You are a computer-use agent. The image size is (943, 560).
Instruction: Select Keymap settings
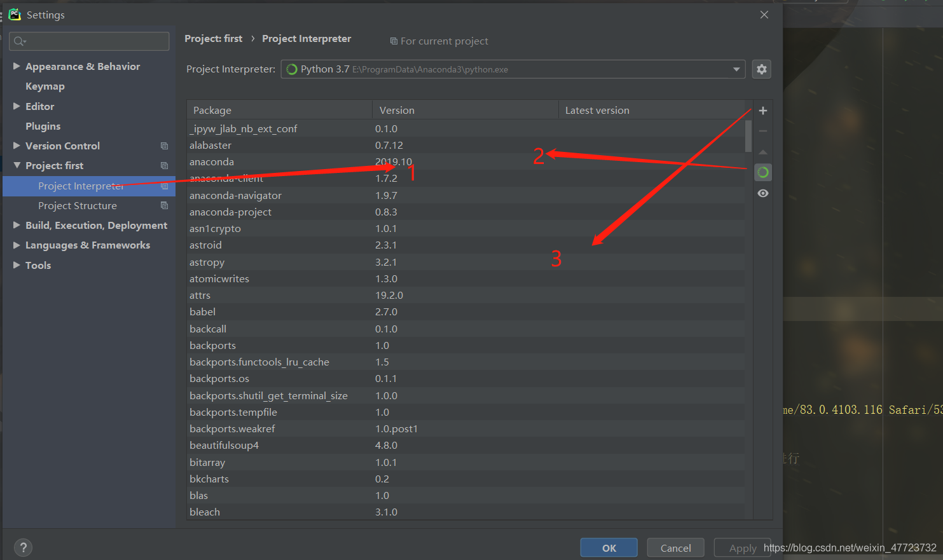pos(45,86)
